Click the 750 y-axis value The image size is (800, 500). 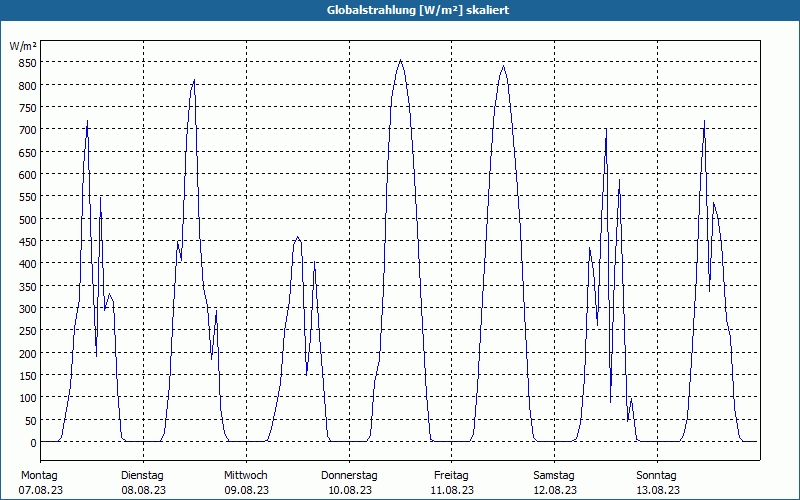[x=27, y=108]
